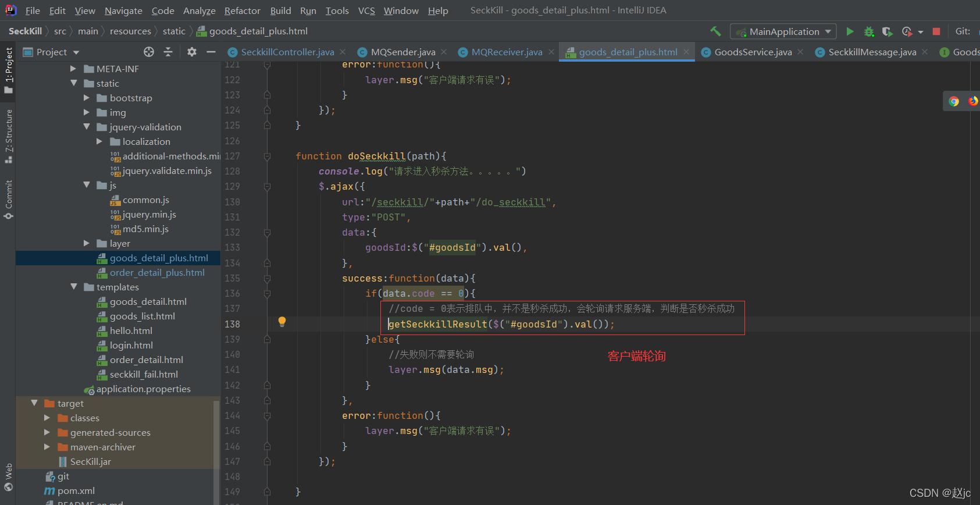Viewport: 980px width, 505px height.
Task: Open page in Chrome browser icon
Action: pos(954,101)
